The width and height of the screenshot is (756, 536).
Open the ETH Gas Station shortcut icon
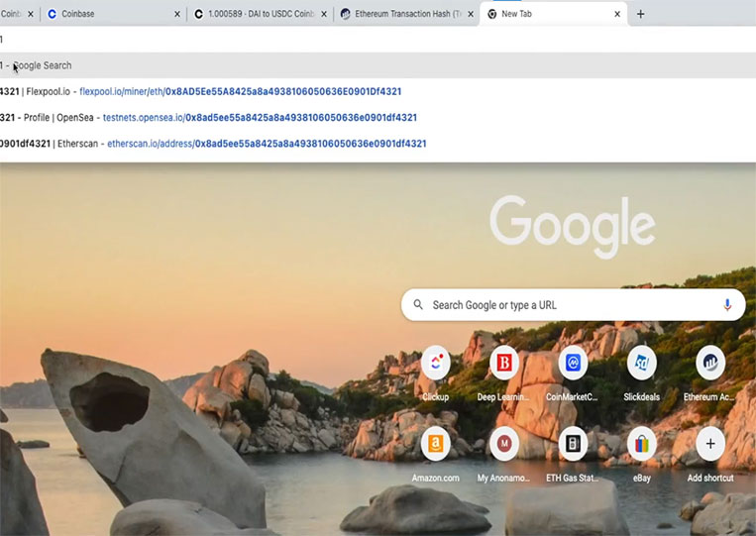pos(573,444)
